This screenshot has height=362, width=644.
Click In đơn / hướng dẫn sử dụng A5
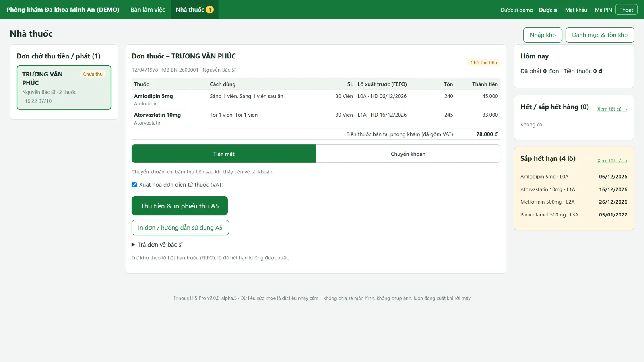(180, 228)
